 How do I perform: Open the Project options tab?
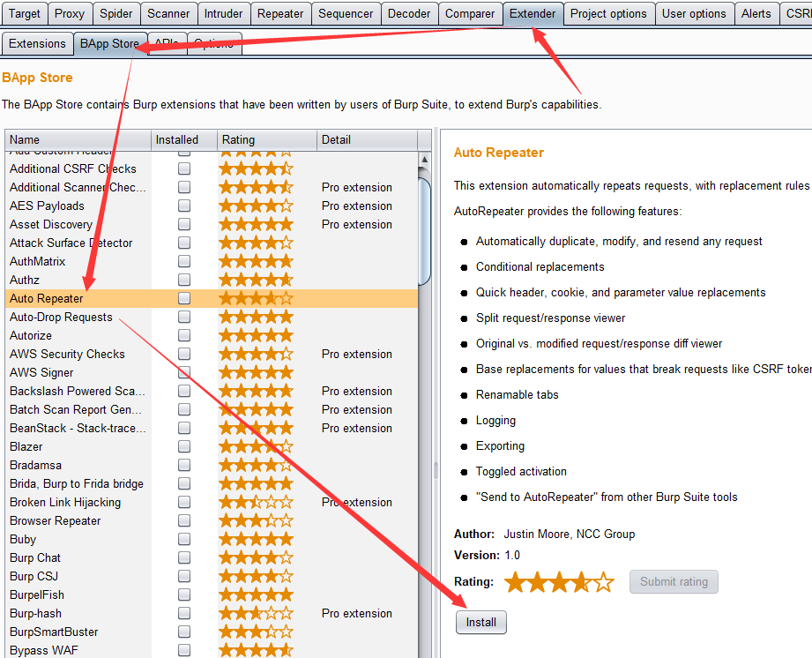[x=608, y=13]
